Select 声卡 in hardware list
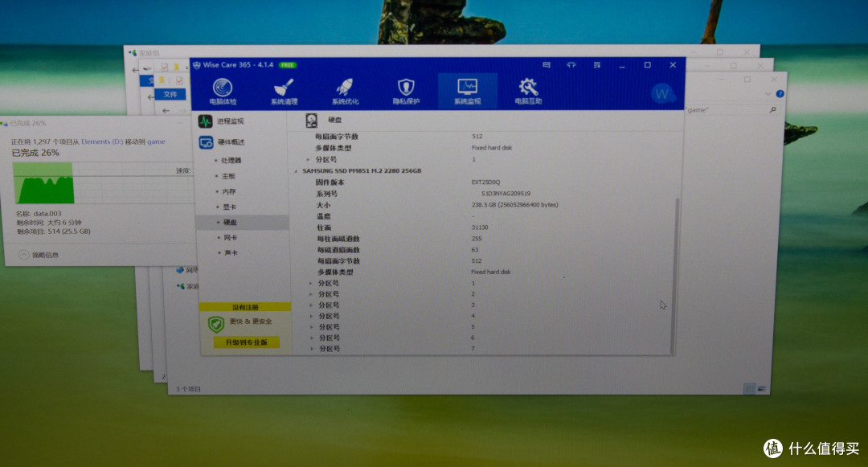The height and width of the screenshot is (467, 868). 231,253
